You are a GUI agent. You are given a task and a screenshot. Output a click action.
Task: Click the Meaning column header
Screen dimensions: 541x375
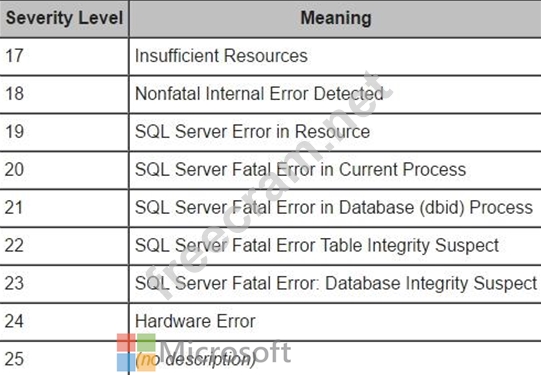335,18
